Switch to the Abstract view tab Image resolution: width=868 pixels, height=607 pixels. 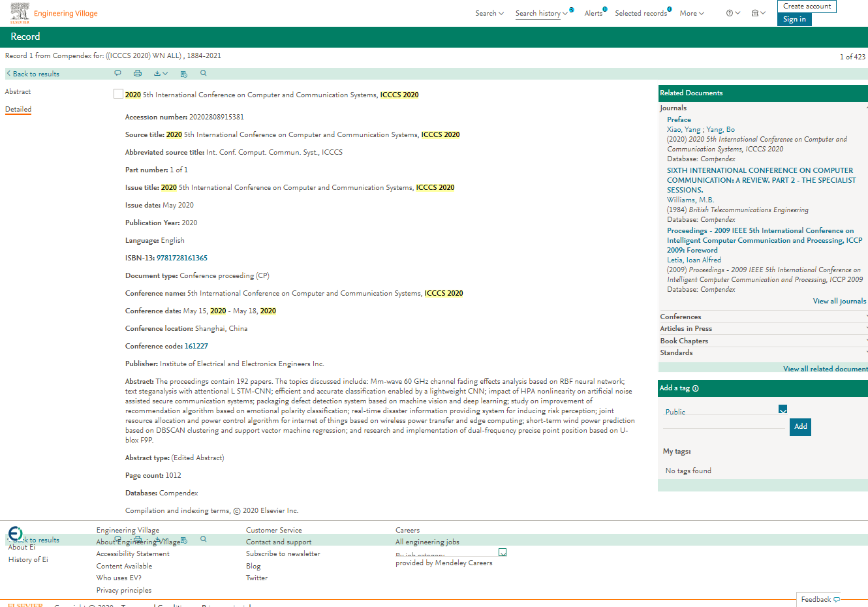coord(18,91)
